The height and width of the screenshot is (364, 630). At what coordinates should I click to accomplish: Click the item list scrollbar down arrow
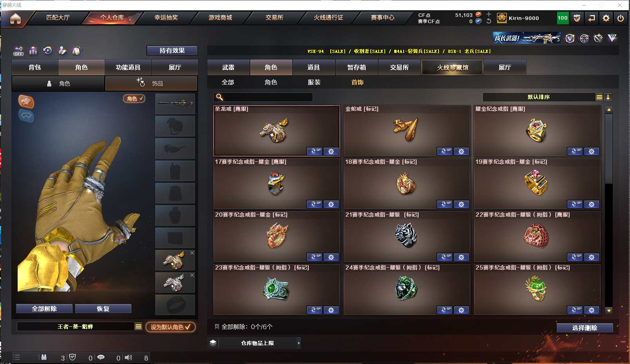609,311
